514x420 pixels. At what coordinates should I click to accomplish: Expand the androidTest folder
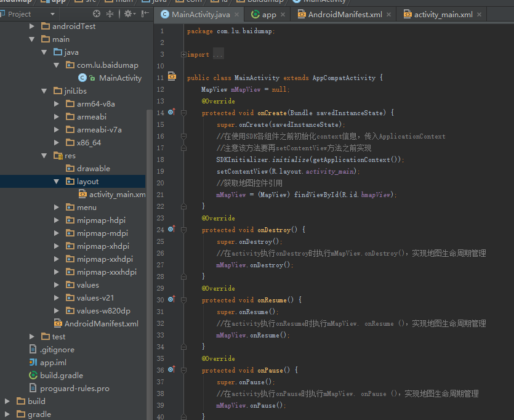pos(32,26)
